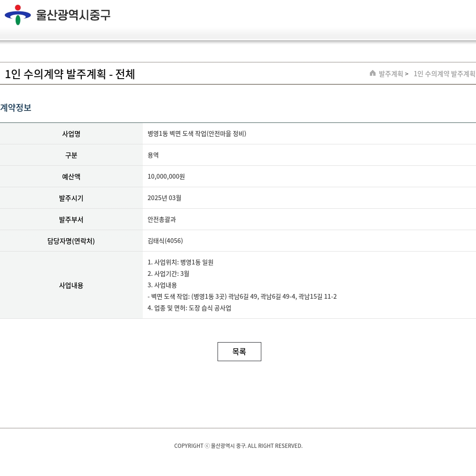The width and height of the screenshot is (476, 476).
Task: Select the 1인 수의계약 발주계획 breadcrumb item
Action: coord(444,74)
